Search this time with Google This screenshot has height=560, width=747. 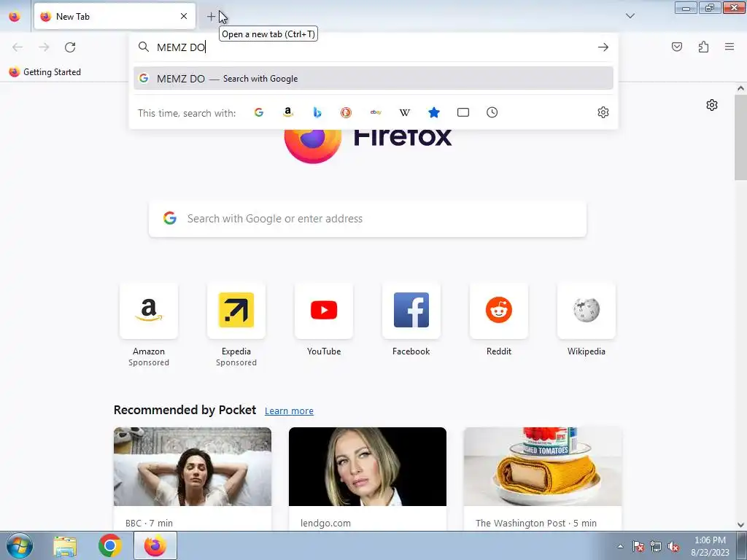tap(259, 112)
